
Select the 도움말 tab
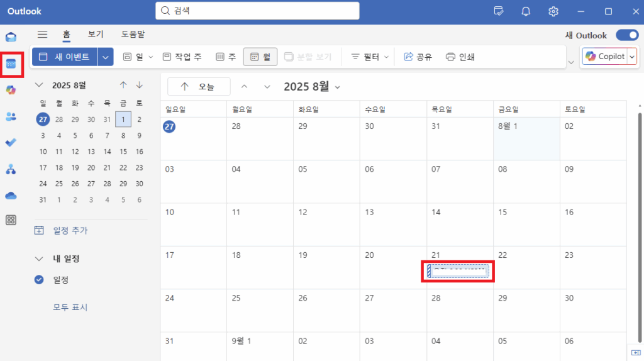tap(133, 34)
